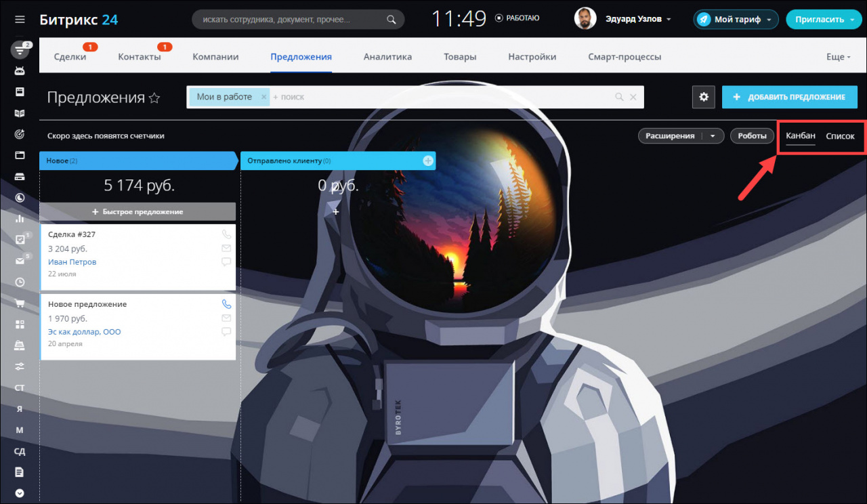The image size is (867, 504).
Task: Open the tasks checkbox icon in the sidebar
Action: [20, 239]
